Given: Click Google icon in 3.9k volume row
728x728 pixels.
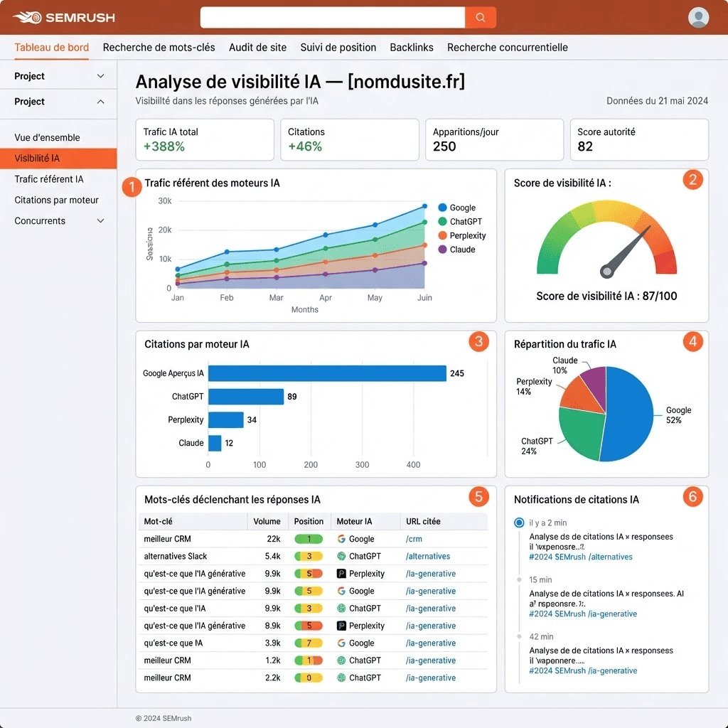Looking at the screenshot, I should (341, 643).
